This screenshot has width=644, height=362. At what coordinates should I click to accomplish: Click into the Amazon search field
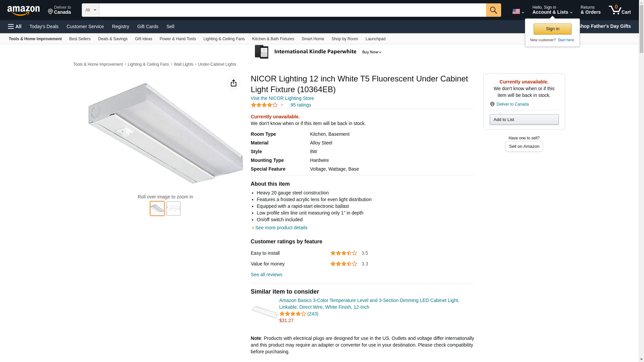292,10
